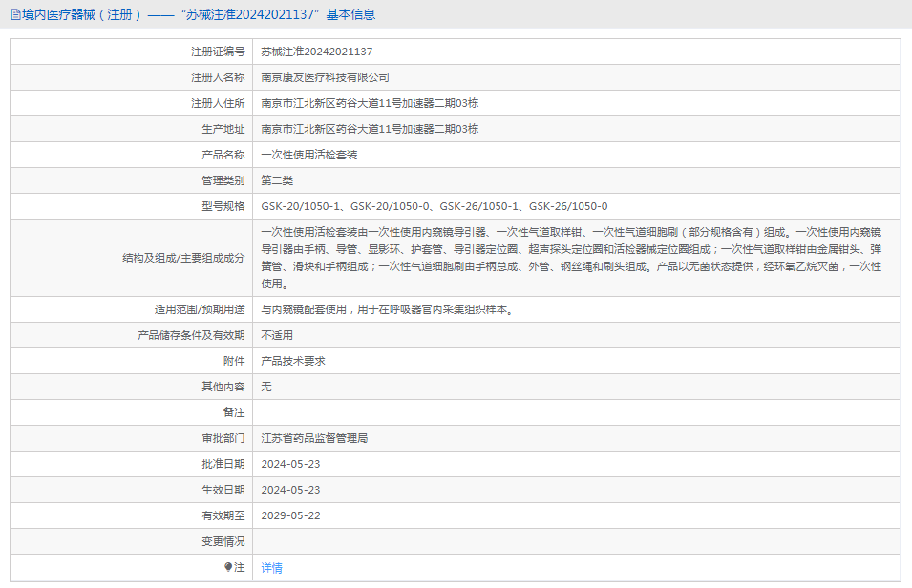
Task: Click the model specification GSK-20/1050-1 text
Action: pos(300,206)
